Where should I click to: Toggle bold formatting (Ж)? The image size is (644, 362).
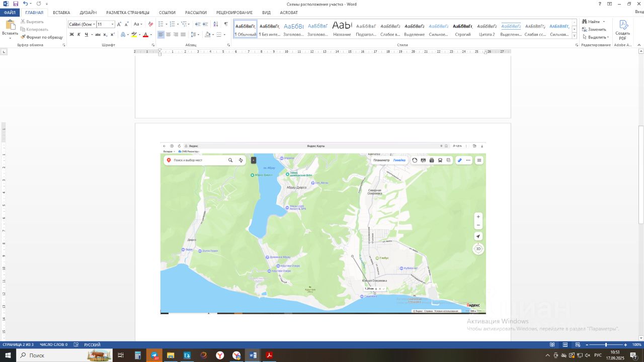tap(71, 35)
